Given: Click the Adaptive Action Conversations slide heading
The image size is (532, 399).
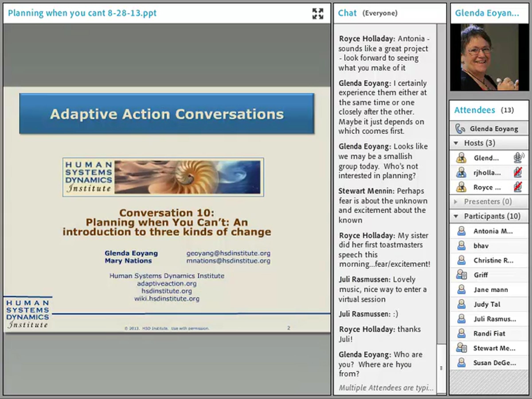Looking at the screenshot, I should point(167,114).
